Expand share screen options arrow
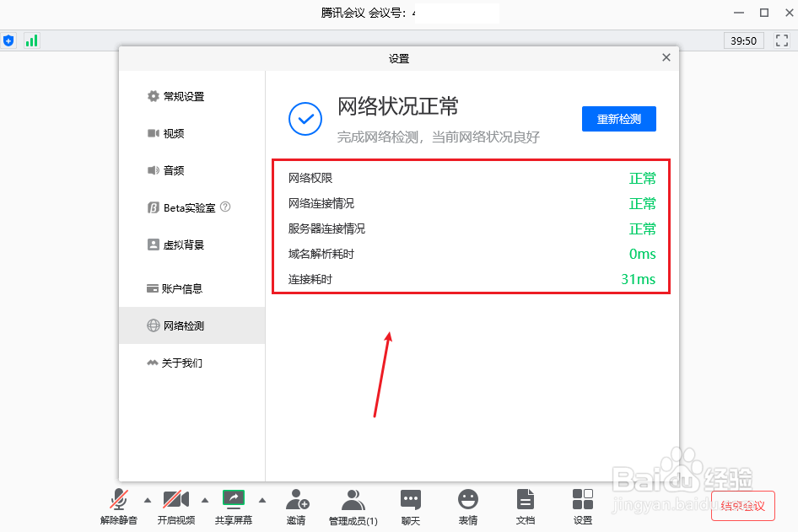This screenshot has width=798, height=532. coord(262,501)
